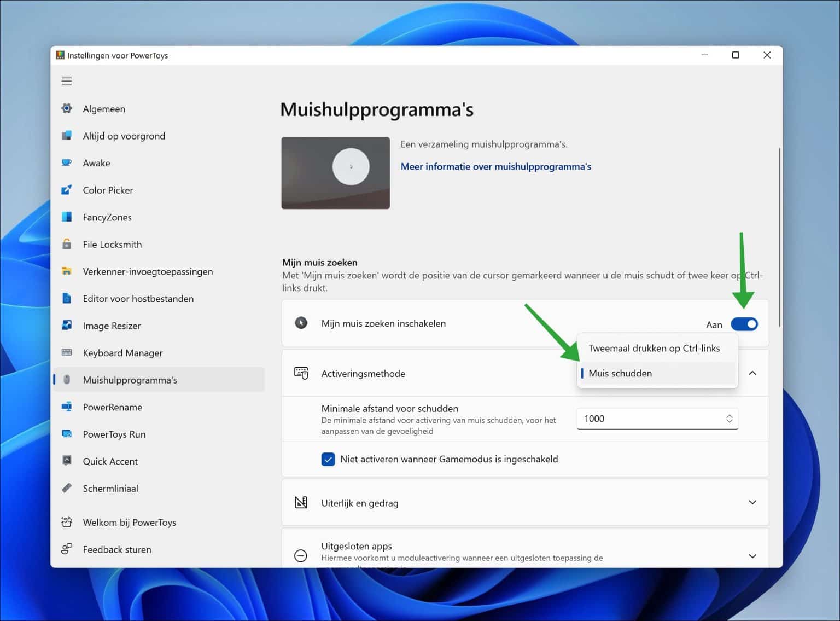Open Awake using its cup icon
Screen dimensions: 840x621
point(67,162)
